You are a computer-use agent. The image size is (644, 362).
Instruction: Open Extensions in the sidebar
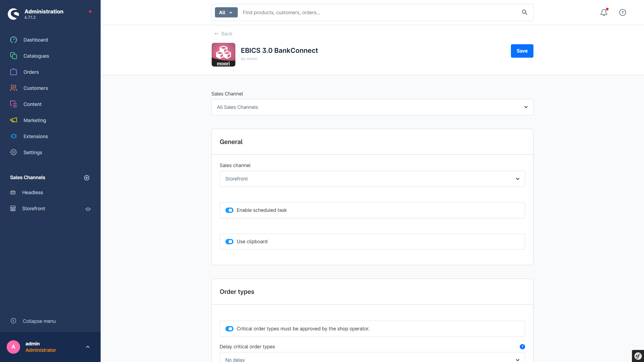[35, 136]
